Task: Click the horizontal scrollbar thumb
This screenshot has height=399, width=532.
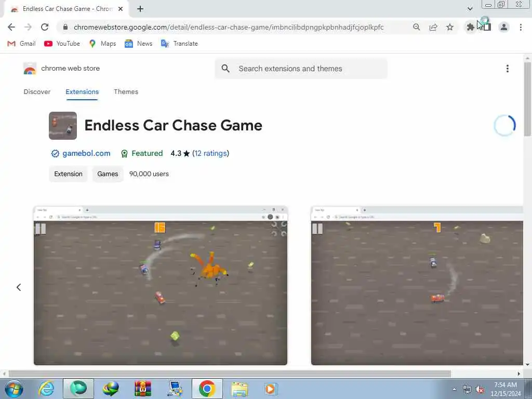Action: (230, 374)
